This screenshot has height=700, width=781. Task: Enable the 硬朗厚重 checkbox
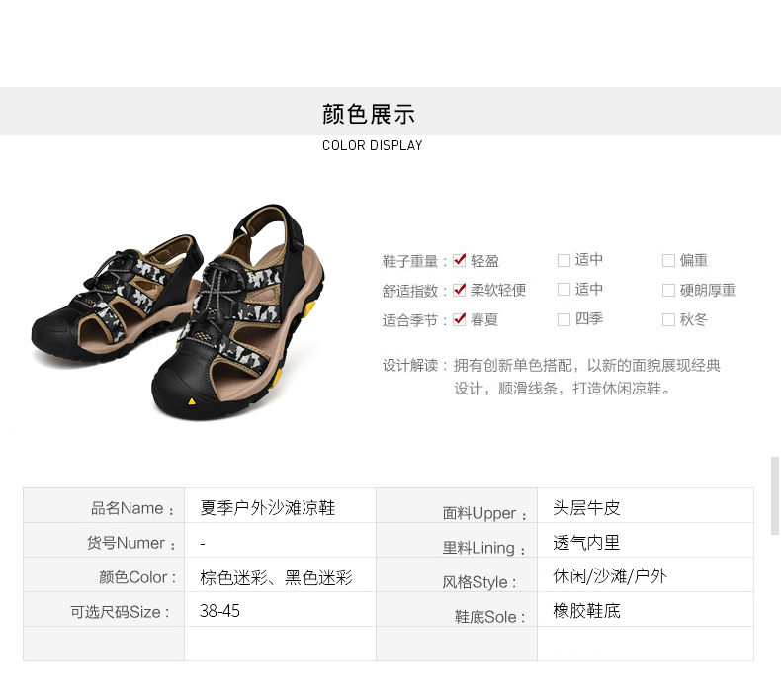(x=668, y=290)
